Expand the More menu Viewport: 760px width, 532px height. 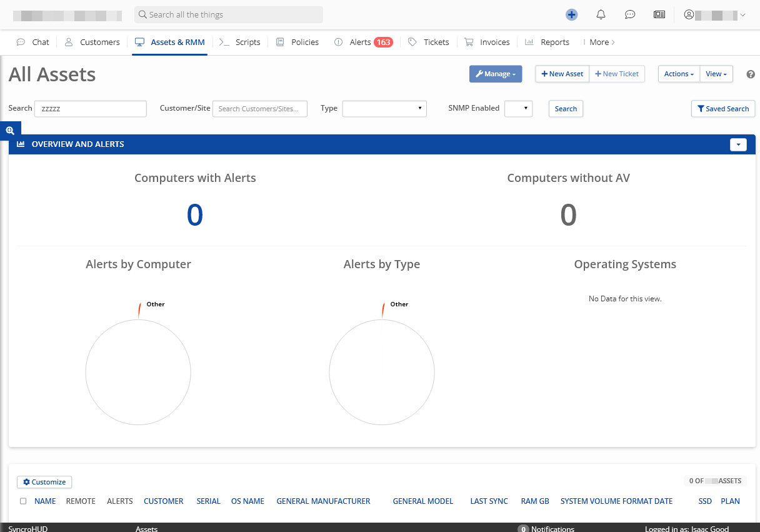[x=598, y=42]
